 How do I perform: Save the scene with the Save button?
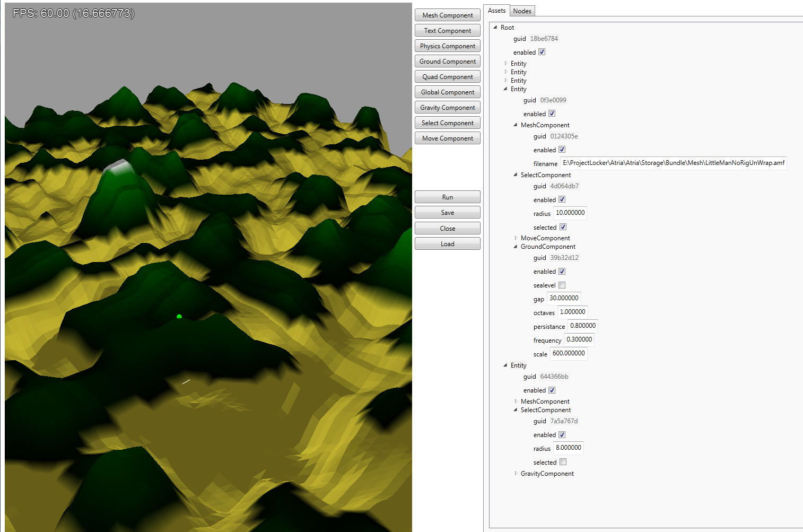click(447, 213)
